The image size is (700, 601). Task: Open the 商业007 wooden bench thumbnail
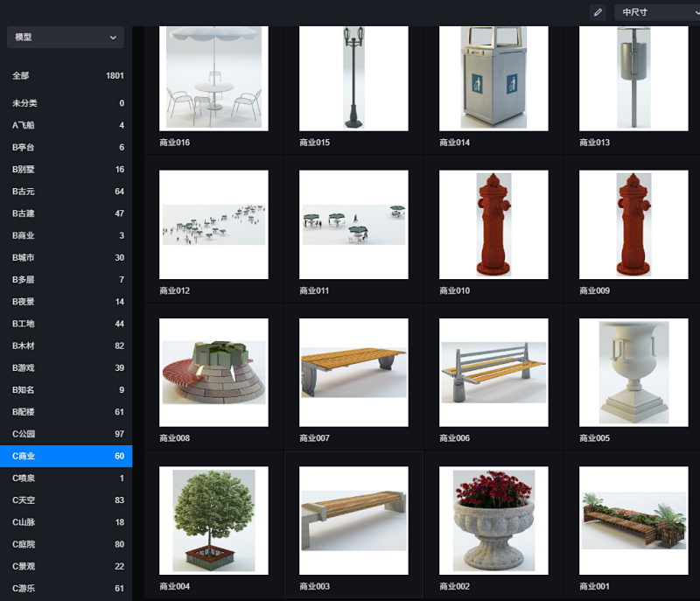pyautogui.click(x=353, y=373)
